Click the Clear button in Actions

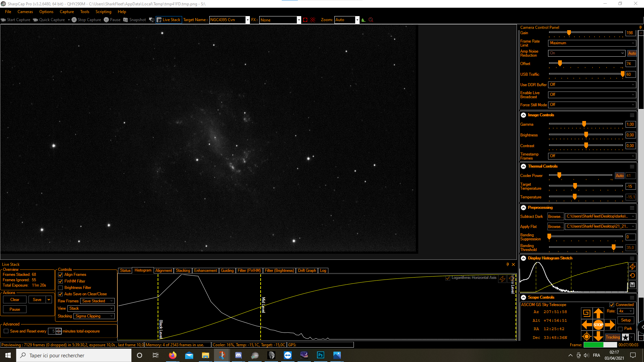pos(15,300)
